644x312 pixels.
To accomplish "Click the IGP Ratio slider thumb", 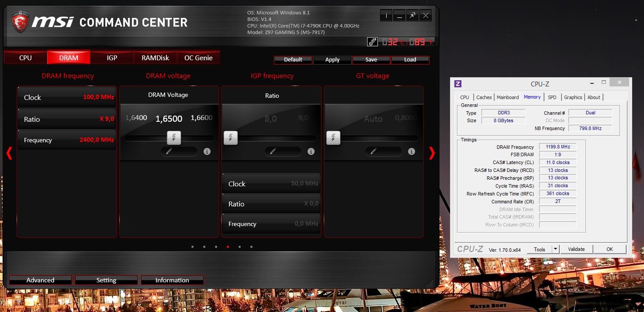I will (x=231, y=138).
